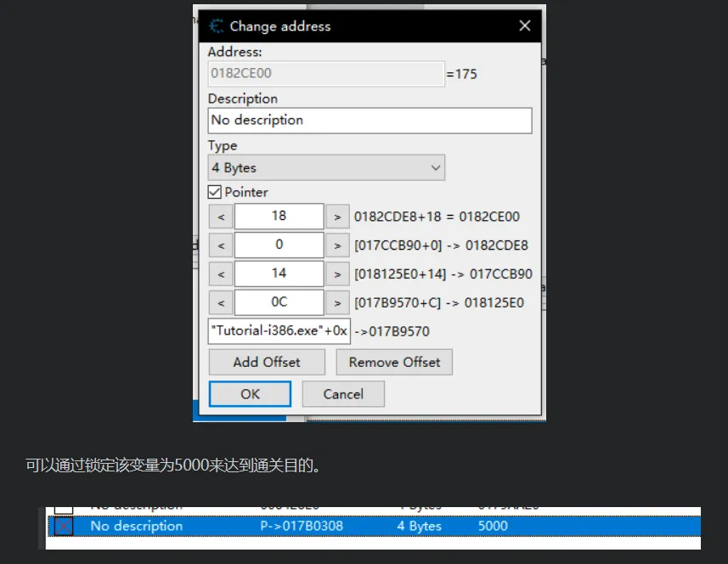Click the 5000 value in address list
The image size is (728, 564).
click(493, 527)
